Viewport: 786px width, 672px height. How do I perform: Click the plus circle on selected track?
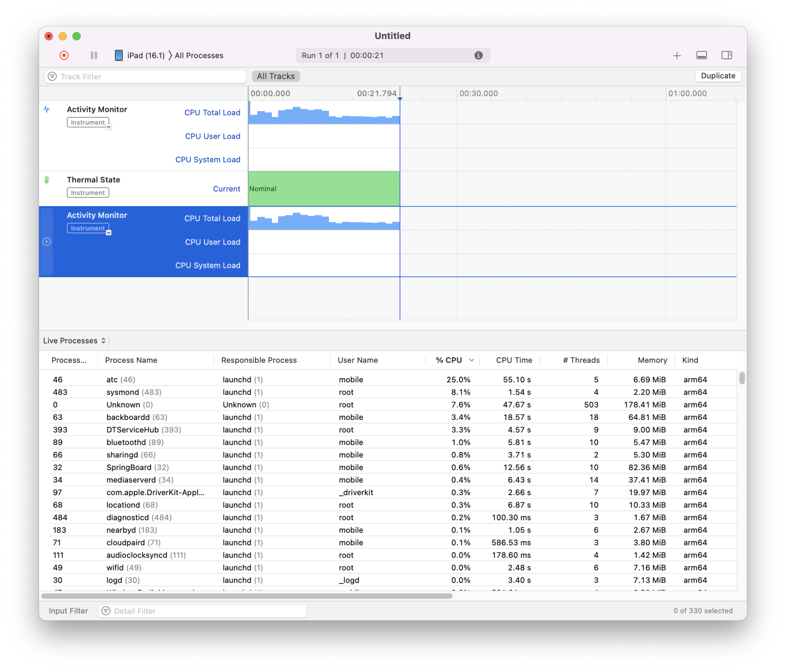[47, 242]
